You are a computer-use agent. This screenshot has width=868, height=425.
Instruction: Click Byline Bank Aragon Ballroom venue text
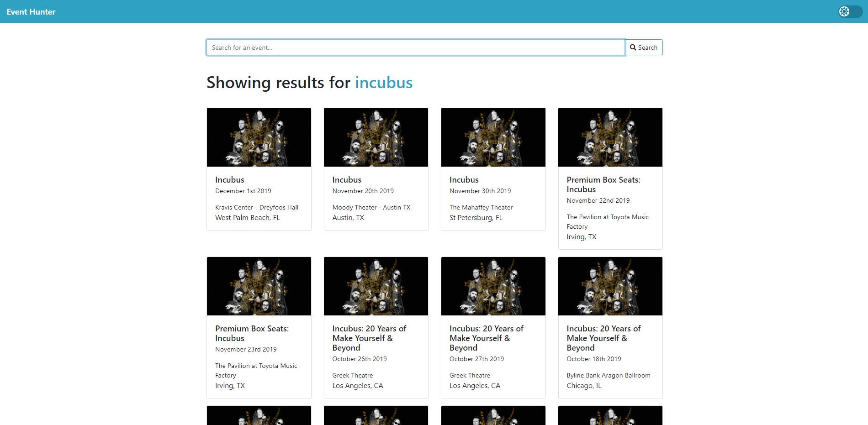[x=609, y=375]
